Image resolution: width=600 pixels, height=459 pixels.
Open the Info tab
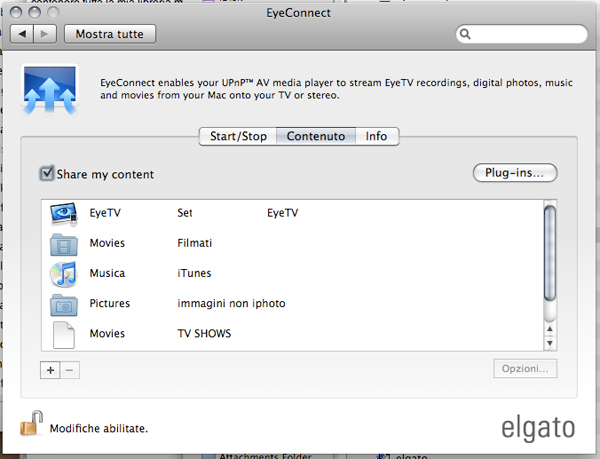click(376, 136)
